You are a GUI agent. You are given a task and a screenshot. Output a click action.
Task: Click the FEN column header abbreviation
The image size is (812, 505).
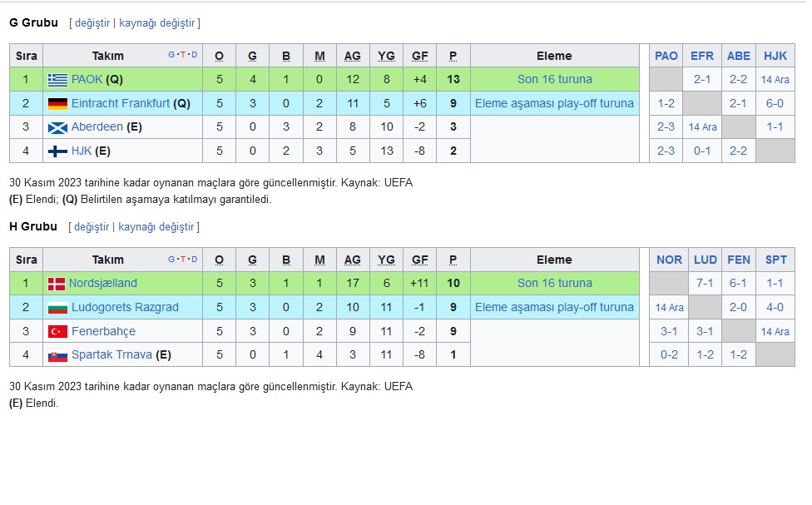[739, 260]
